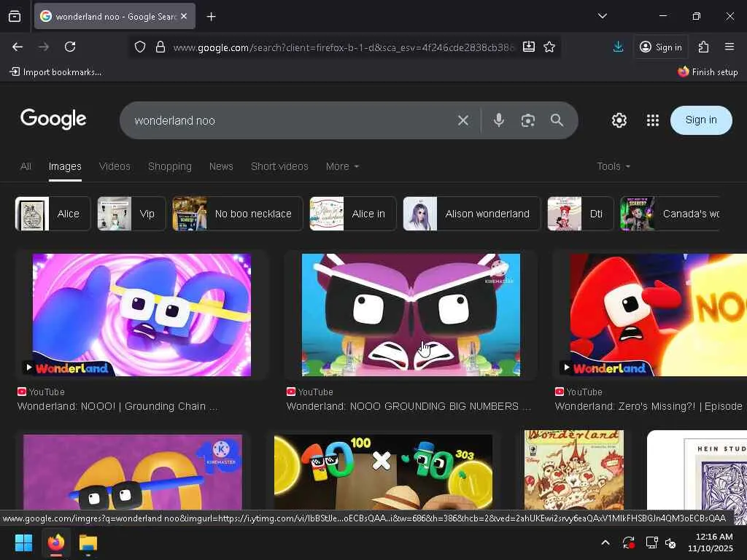Expand the list all tabs chevron
This screenshot has height=560, width=747.
click(602, 16)
